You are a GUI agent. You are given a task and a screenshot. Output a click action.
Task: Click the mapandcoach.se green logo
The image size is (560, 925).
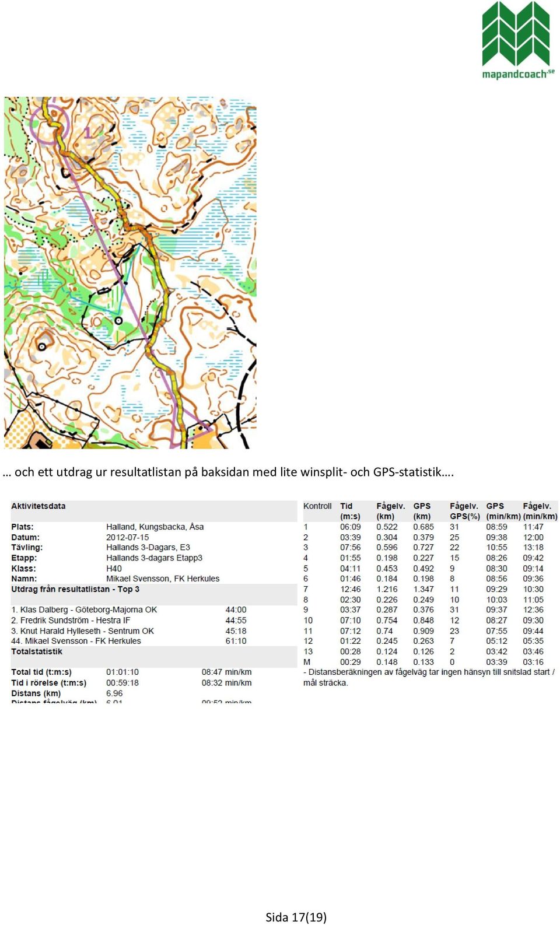point(518,40)
